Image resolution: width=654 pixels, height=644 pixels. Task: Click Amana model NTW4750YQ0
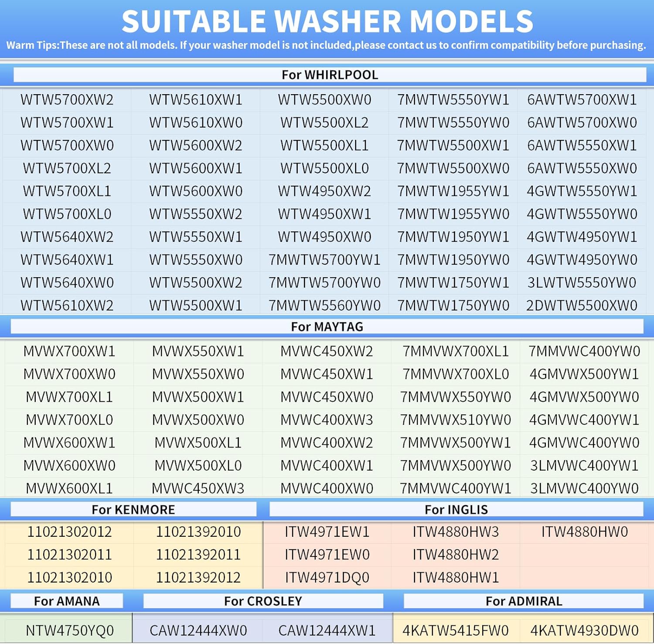pos(69,630)
